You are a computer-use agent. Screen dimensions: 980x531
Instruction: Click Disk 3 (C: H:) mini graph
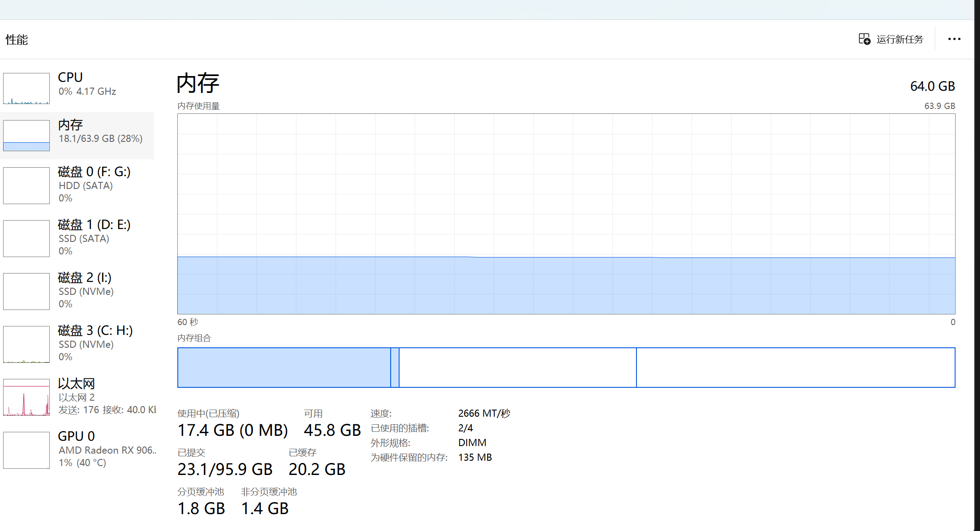(x=26, y=344)
